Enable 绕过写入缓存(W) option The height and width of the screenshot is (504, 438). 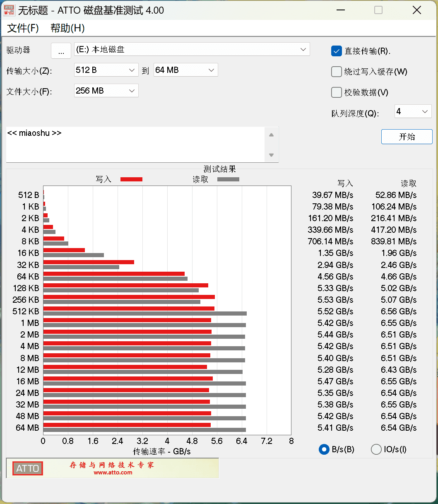click(337, 72)
